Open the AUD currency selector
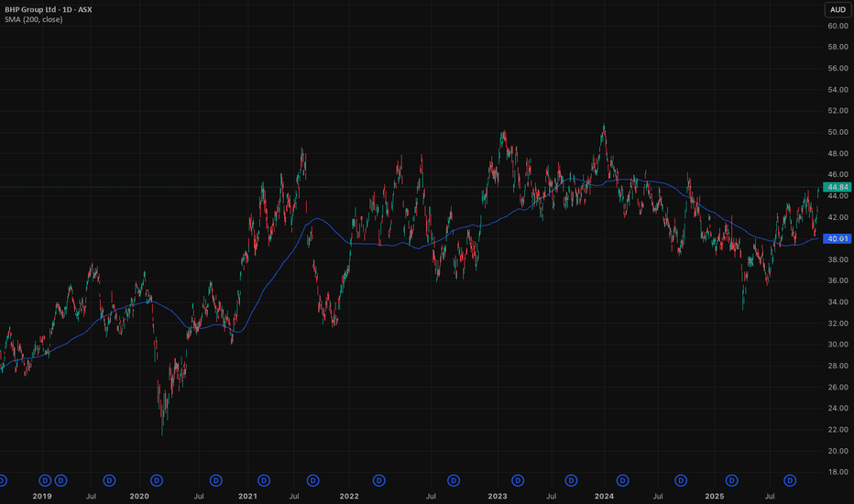854x504 pixels. pos(838,9)
